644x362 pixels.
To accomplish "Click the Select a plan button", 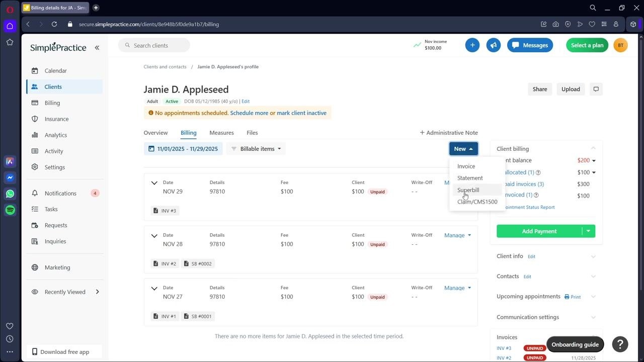I will coord(587,45).
